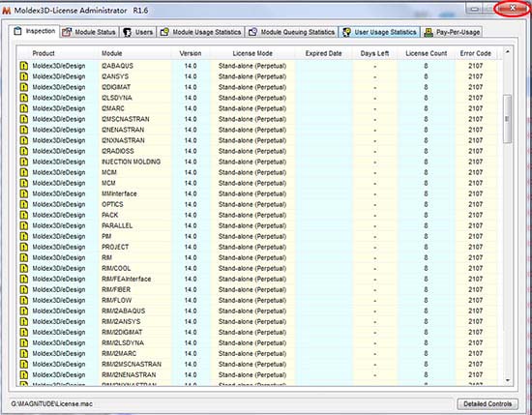Viewport: 532px width, 415px height.
Task: Click the license icon of RIM/FLOW row
Action: coord(24,300)
